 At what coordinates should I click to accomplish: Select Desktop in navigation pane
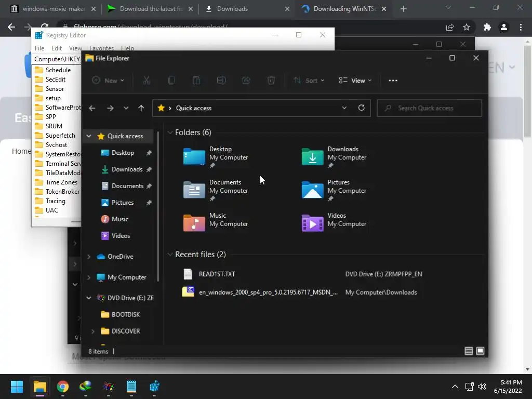point(123,153)
